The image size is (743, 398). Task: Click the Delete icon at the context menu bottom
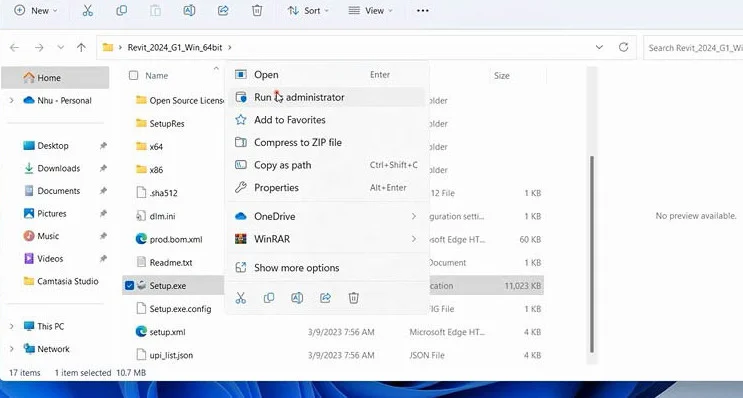(x=353, y=298)
